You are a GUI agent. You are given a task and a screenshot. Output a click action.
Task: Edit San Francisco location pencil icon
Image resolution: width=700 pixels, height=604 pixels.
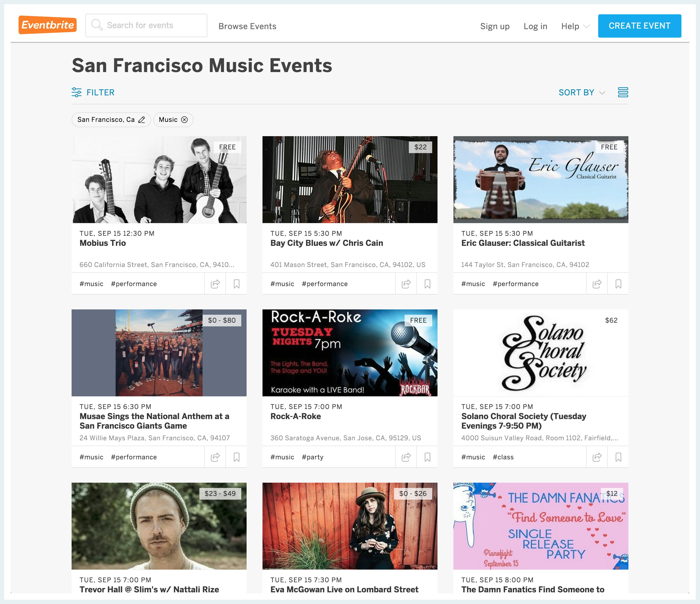click(142, 120)
